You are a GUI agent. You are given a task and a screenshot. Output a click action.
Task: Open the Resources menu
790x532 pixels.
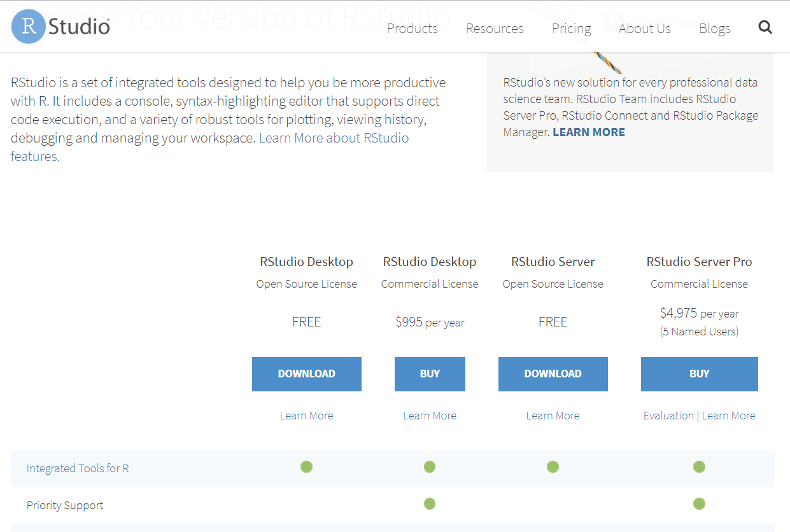coord(495,28)
